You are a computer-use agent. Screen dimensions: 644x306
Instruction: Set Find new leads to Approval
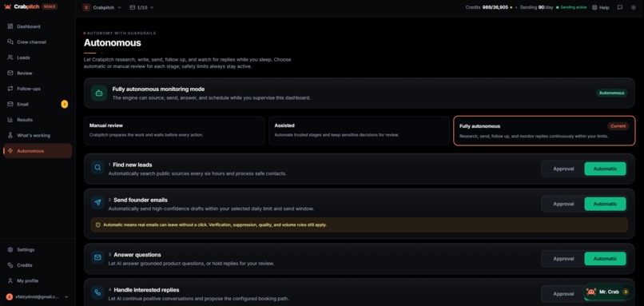(563, 169)
